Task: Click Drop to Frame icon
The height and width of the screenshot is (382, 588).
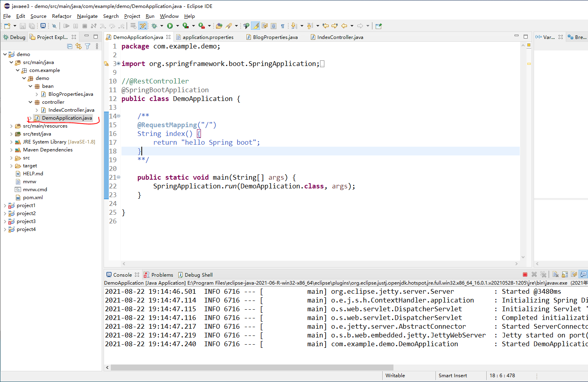Action: (x=133, y=26)
